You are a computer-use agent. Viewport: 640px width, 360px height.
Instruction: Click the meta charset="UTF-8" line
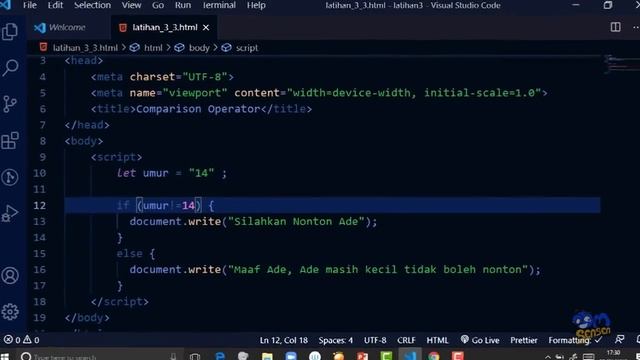162,77
